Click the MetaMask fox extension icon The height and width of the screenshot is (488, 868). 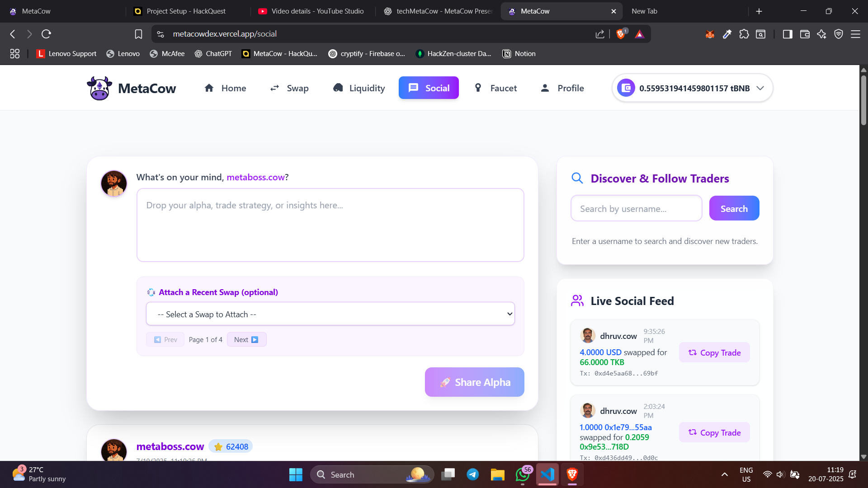click(x=710, y=34)
